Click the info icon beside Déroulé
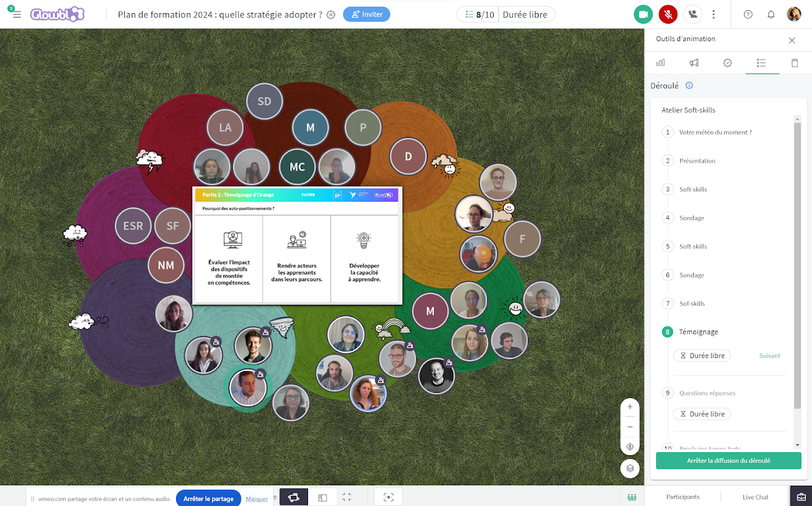The height and width of the screenshot is (506, 812). (689, 85)
